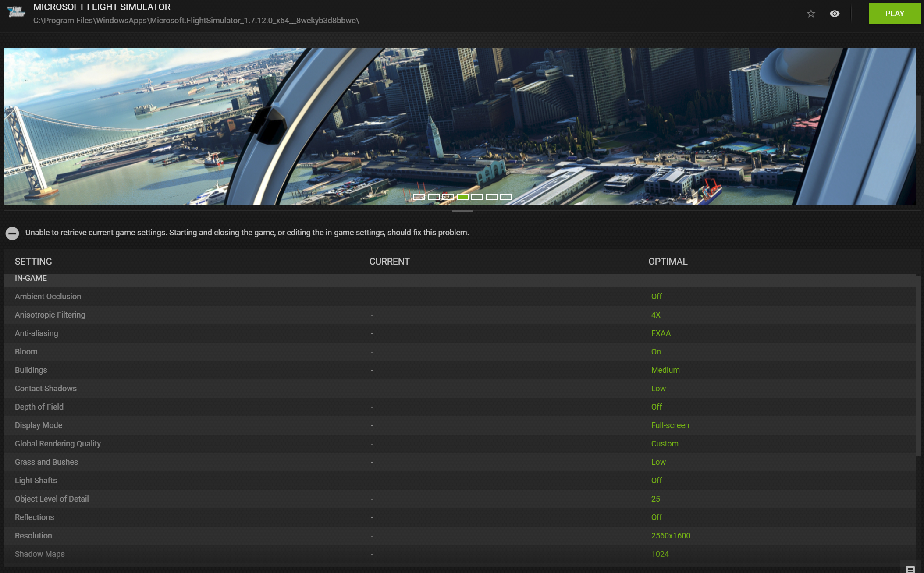Click the screenshot panel collapse handle
924x573 pixels.
pos(462,211)
